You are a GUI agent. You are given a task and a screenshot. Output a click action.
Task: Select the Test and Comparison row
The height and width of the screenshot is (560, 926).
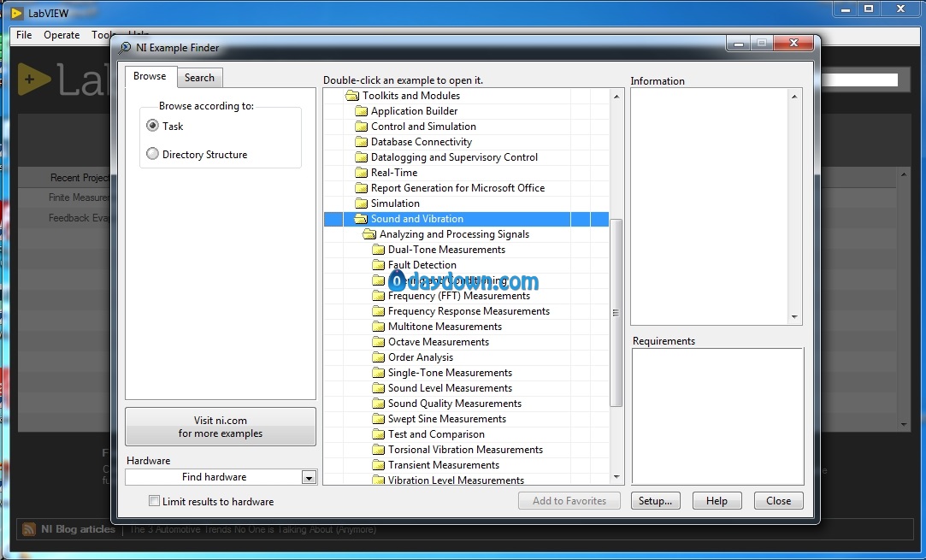[467, 434]
